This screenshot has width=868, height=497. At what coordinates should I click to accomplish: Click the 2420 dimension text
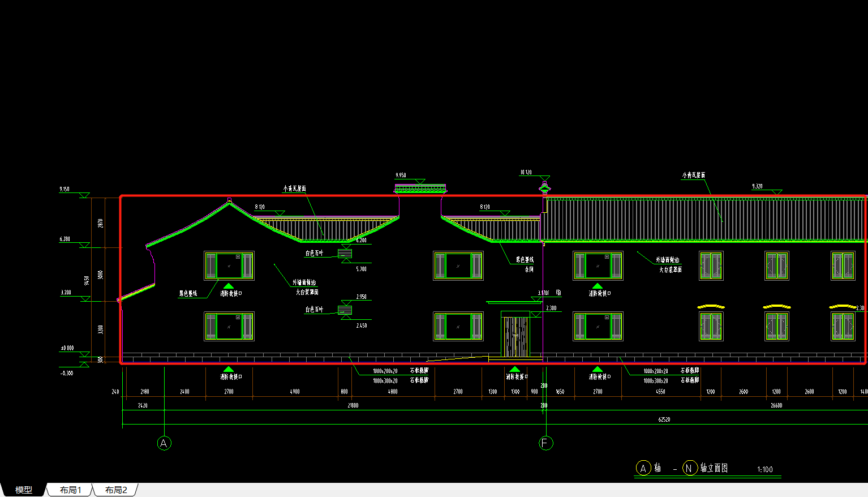pos(143,405)
